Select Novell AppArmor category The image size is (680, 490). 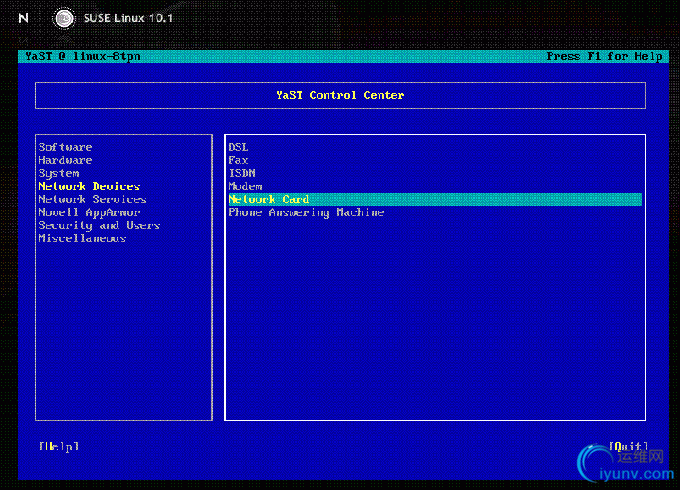click(x=89, y=212)
